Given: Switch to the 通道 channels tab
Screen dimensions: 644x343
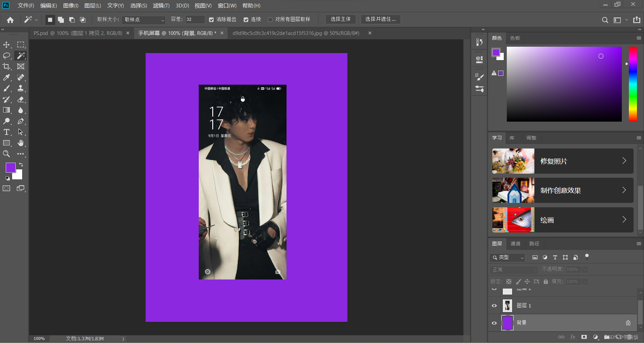Looking at the screenshot, I should pyautogui.click(x=515, y=244).
